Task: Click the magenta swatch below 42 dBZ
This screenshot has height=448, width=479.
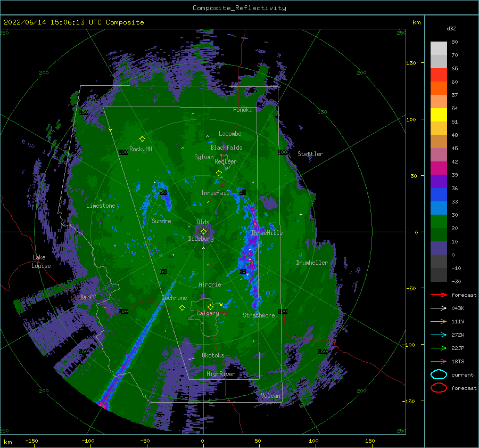Action: click(x=439, y=168)
